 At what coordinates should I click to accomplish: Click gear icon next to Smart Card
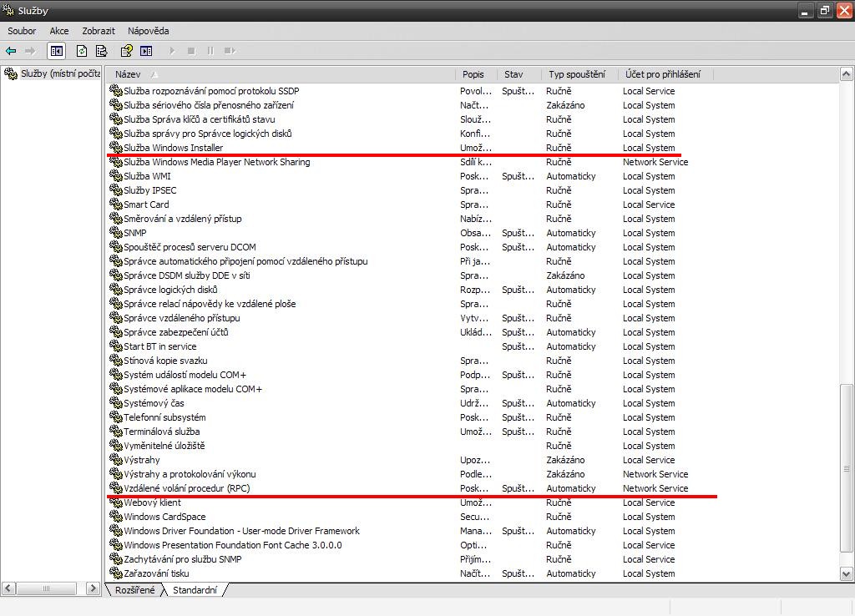115,204
